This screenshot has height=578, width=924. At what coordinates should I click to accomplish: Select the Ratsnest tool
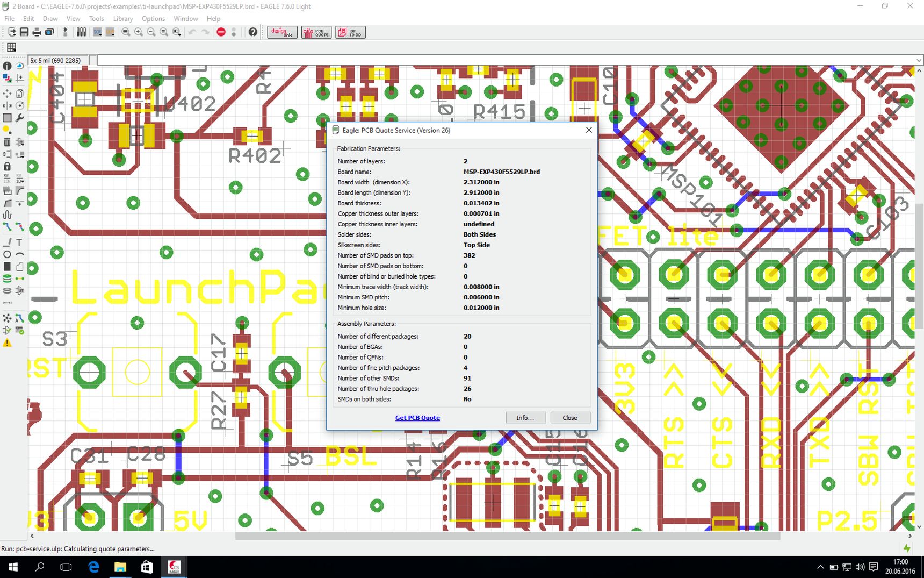[7, 318]
